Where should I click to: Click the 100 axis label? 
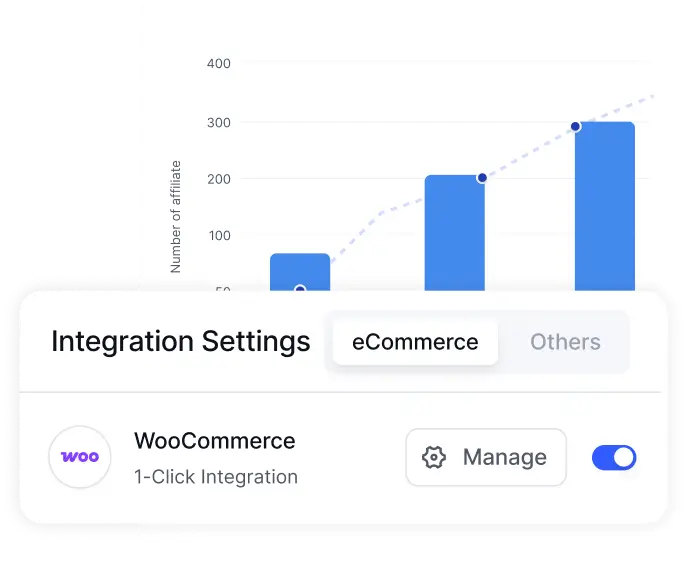pos(220,236)
